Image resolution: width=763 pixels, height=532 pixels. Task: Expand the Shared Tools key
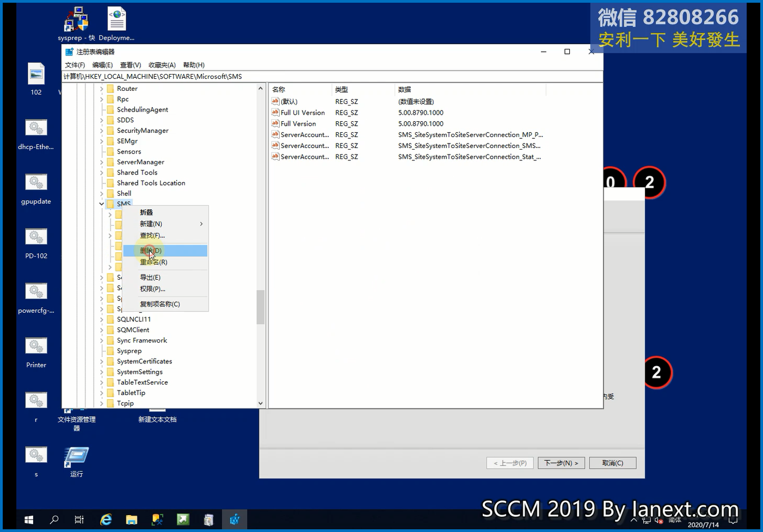coord(102,172)
